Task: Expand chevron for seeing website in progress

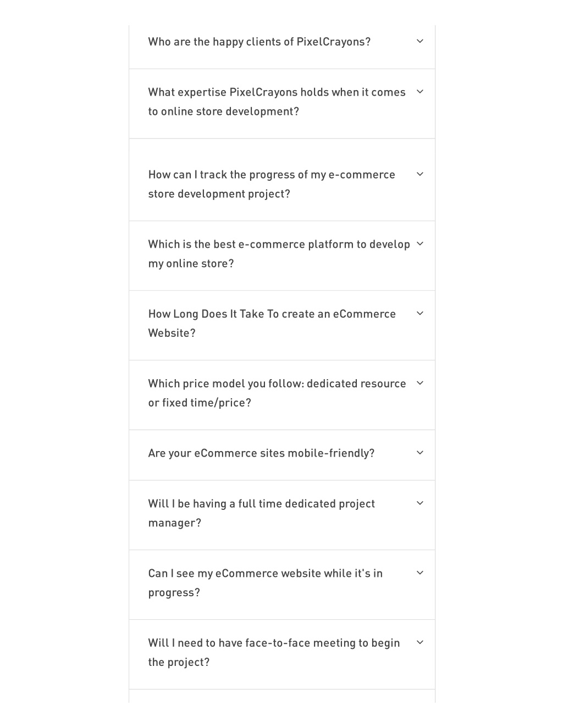Action: point(420,573)
